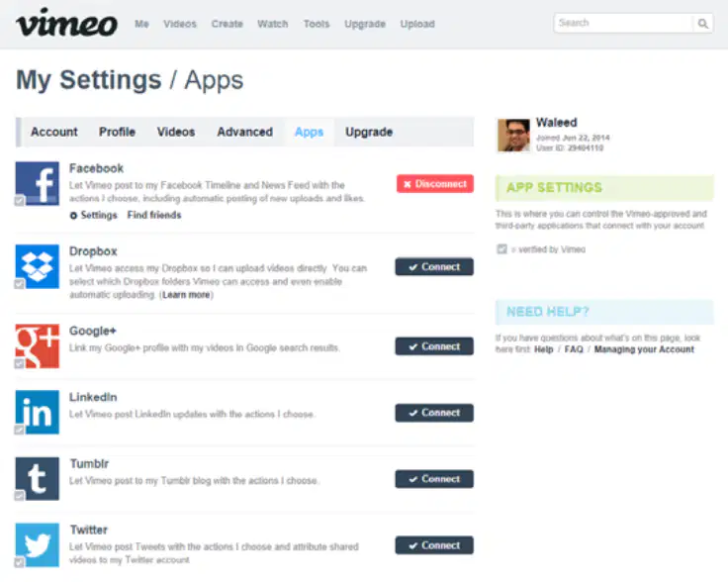This screenshot has height=582, width=728.
Task: Click the Tumblr app title
Action: point(89,463)
